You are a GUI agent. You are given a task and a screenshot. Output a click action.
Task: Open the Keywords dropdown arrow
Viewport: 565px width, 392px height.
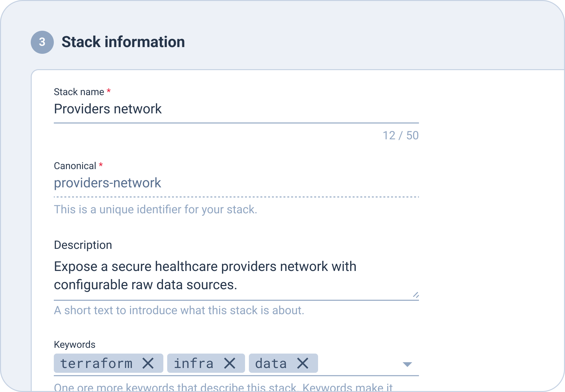pyautogui.click(x=407, y=364)
